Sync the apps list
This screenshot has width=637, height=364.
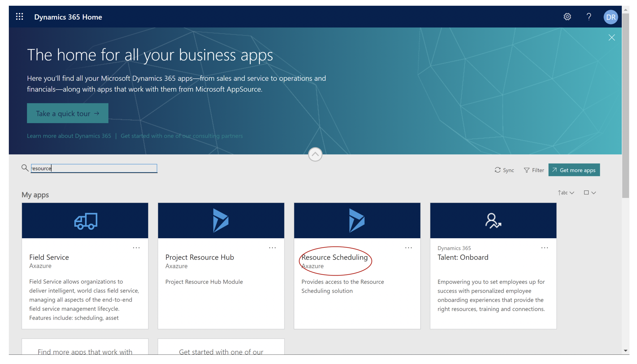(504, 170)
